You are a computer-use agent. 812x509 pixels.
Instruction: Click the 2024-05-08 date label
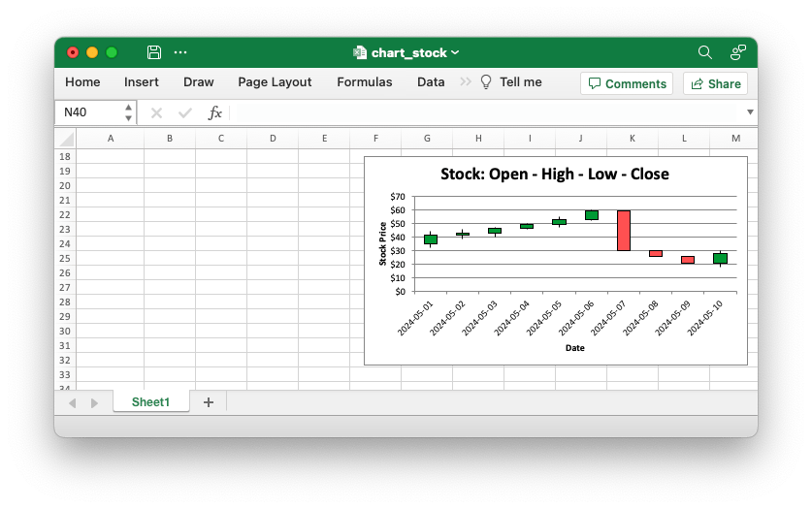[x=640, y=318]
